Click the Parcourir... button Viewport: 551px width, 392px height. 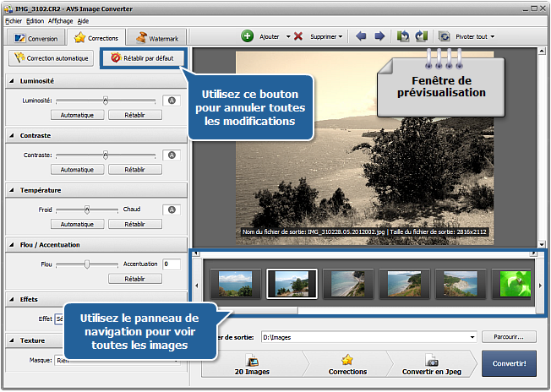[x=509, y=337]
